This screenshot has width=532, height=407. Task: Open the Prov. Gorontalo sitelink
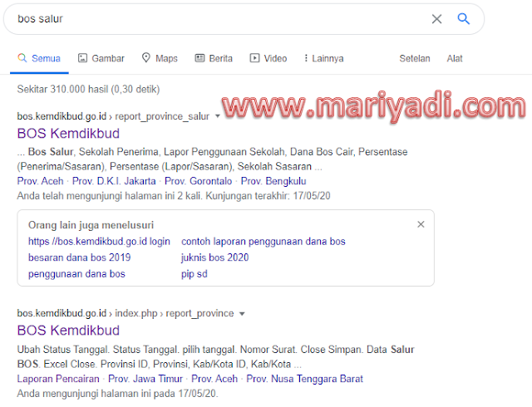tap(198, 181)
